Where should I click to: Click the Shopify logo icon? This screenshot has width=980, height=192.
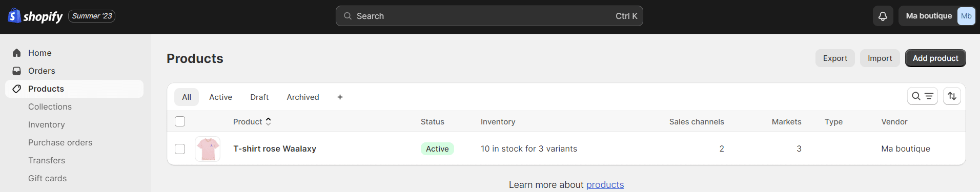tap(14, 16)
